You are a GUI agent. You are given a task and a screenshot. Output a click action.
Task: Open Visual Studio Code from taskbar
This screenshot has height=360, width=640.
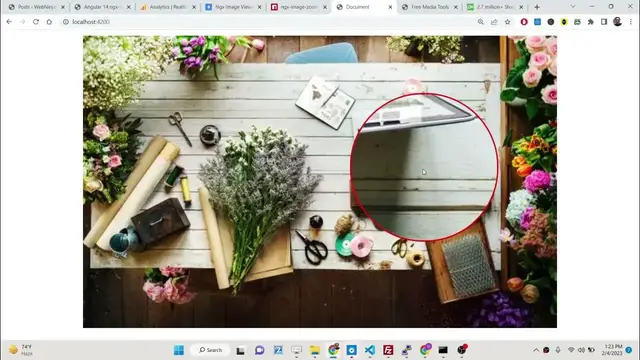point(370,350)
